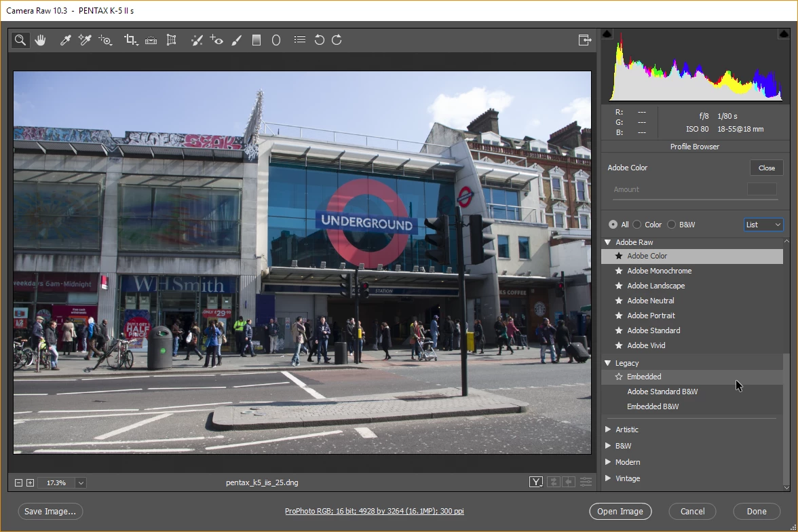Expand the Artistic profile group

click(x=608, y=430)
